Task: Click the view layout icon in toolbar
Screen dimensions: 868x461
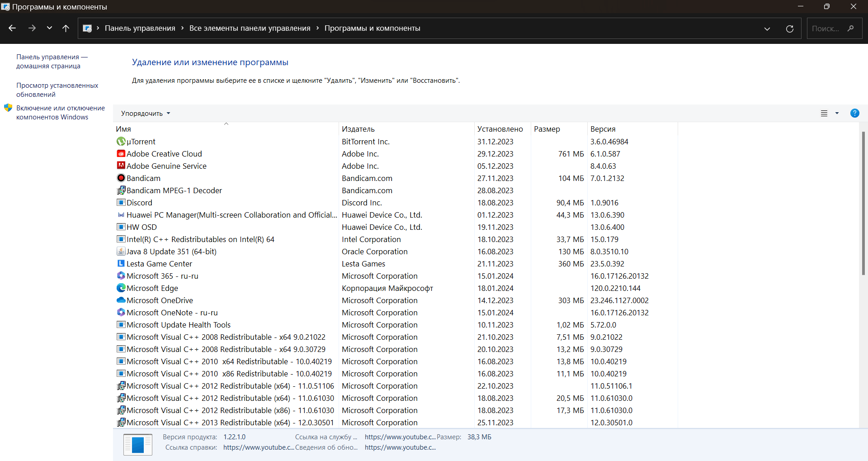Action: point(824,114)
